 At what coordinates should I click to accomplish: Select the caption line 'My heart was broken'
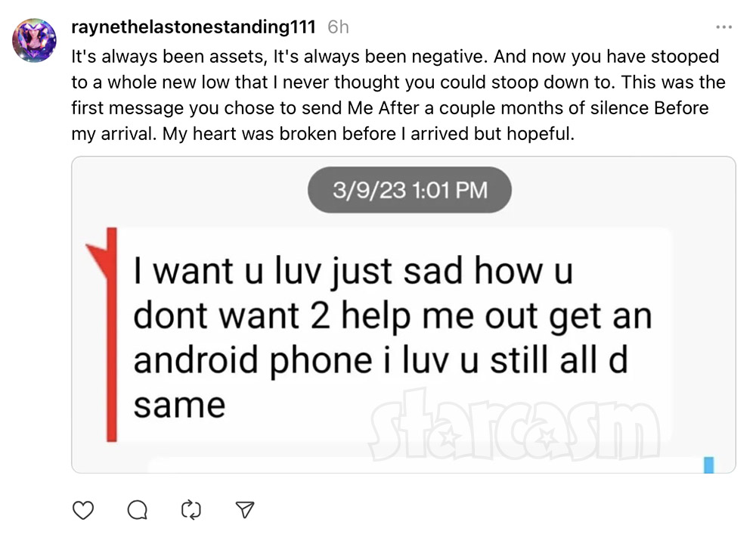click(x=323, y=134)
